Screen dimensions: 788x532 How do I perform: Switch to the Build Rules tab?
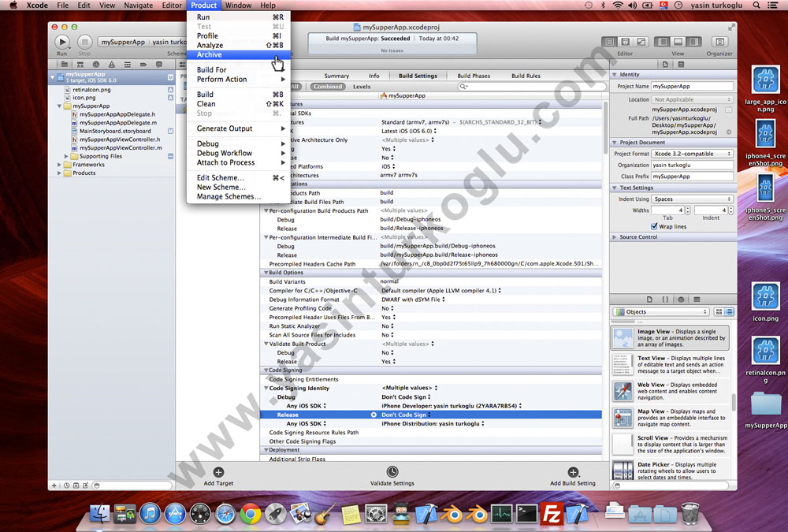click(x=526, y=76)
